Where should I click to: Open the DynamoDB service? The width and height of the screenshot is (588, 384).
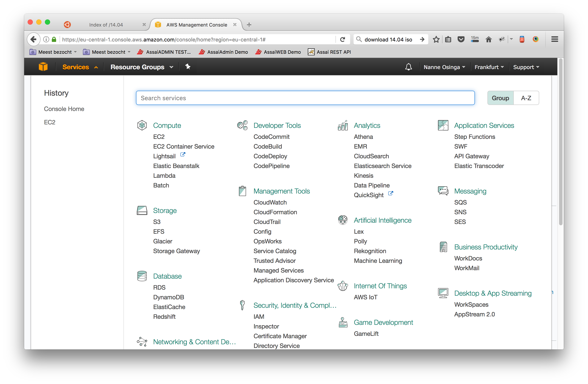point(169,297)
